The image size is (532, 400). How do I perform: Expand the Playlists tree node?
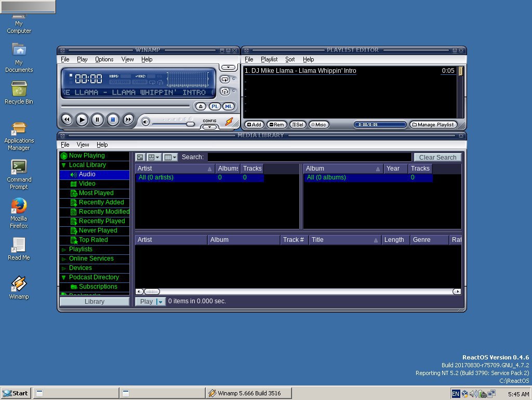(x=63, y=250)
